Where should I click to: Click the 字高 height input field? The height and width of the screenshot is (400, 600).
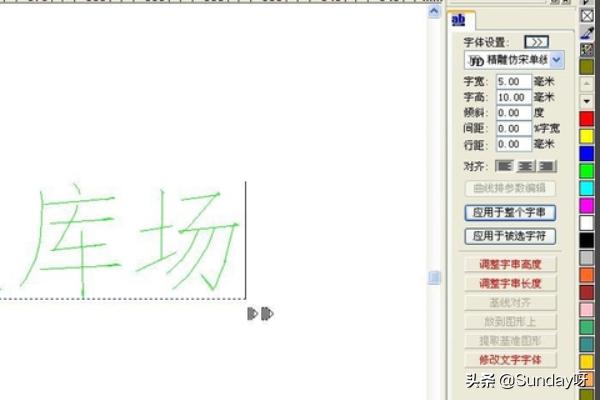tap(513, 97)
